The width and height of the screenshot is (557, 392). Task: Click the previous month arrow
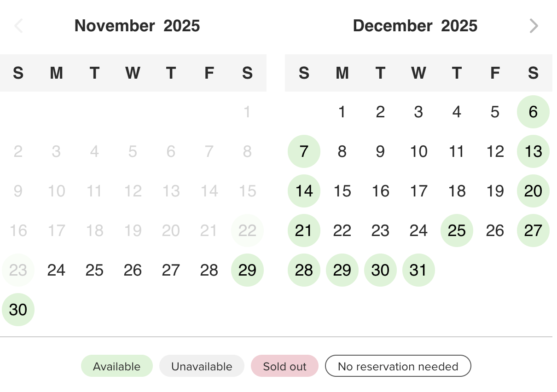point(18,26)
